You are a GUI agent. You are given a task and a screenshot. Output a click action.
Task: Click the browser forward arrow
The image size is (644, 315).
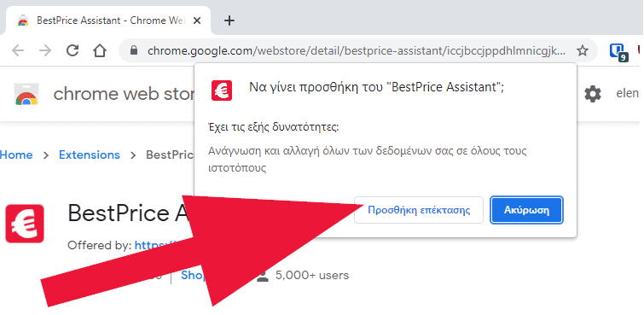pos(44,50)
